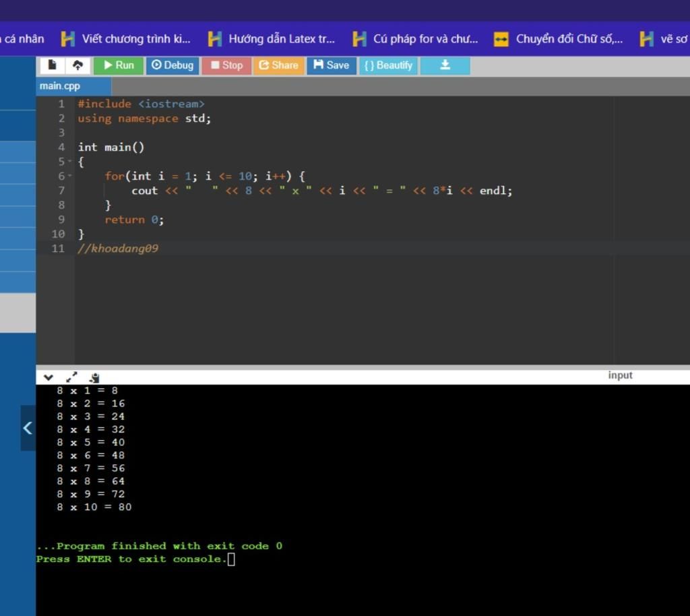Fold the for loop at line 6
This screenshot has width=690, height=616.
pos(69,177)
